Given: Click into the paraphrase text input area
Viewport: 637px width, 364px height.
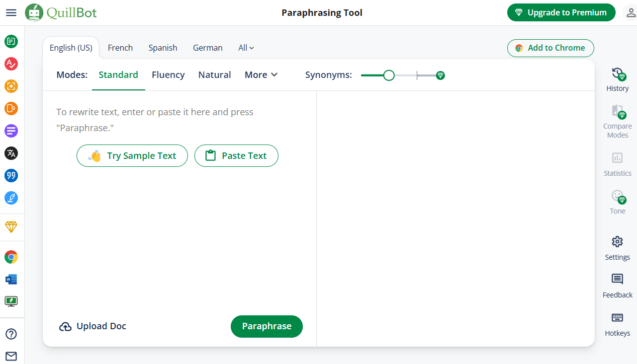Looking at the screenshot, I should pos(179,223).
